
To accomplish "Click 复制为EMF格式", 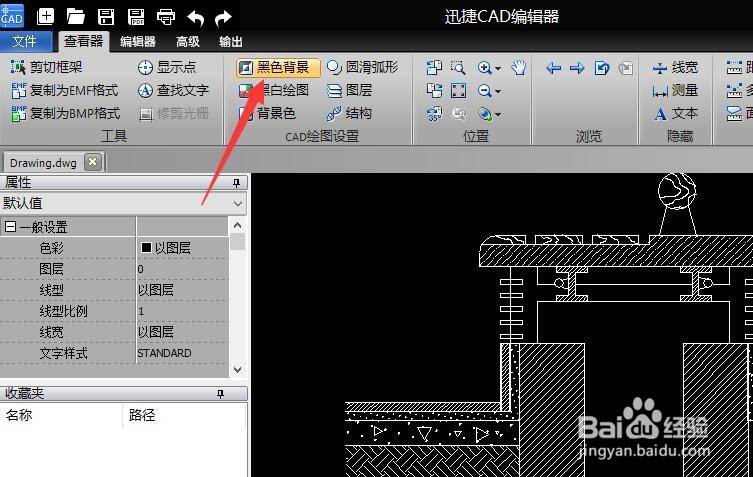I will click(x=65, y=90).
